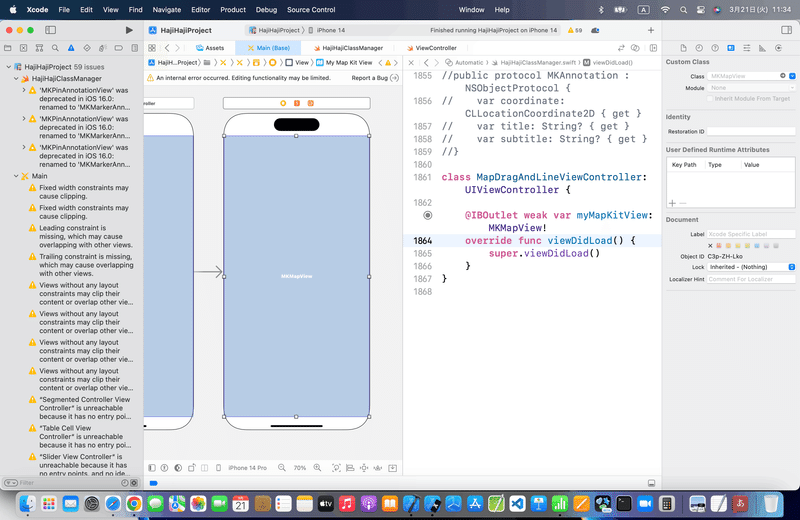
Task: Show the Connections inspector
Action: click(x=778, y=48)
